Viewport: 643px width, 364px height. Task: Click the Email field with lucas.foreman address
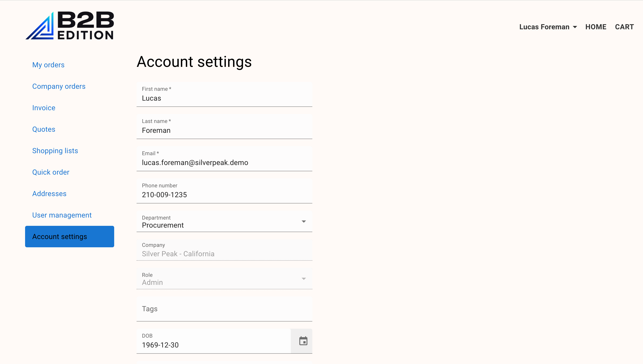point(224,159)
